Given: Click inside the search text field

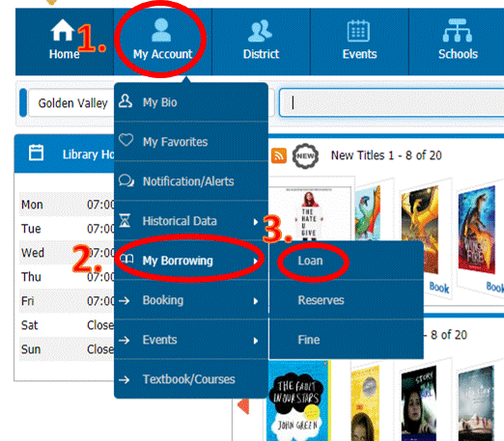Looking at the screenshot, I should [391, 103].
